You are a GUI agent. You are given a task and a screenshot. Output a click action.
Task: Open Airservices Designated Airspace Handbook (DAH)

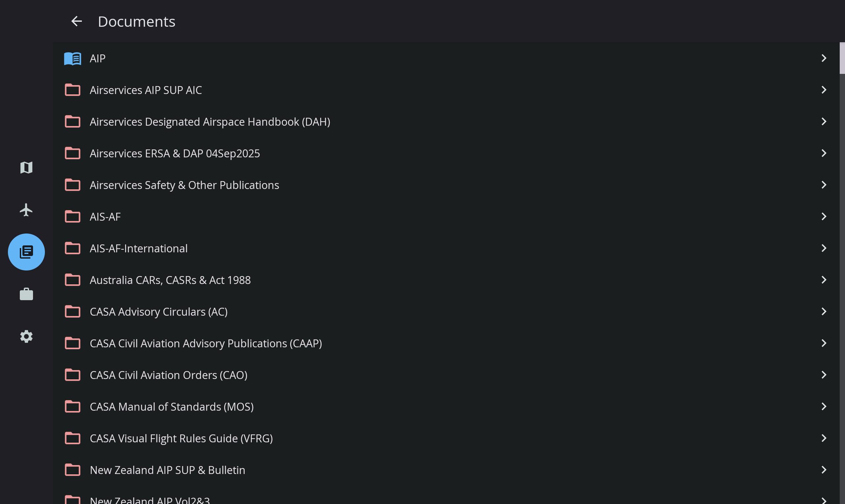(x=210, y=122)
